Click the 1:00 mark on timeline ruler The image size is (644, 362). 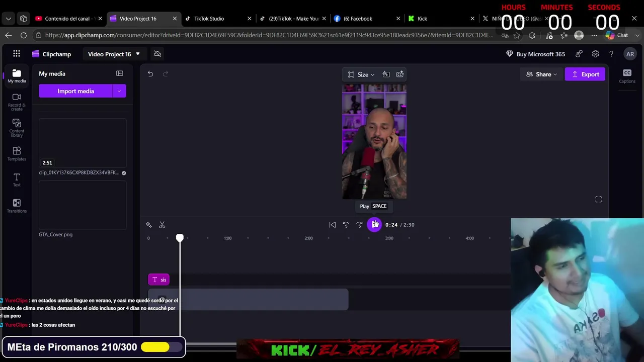(228, 238)
